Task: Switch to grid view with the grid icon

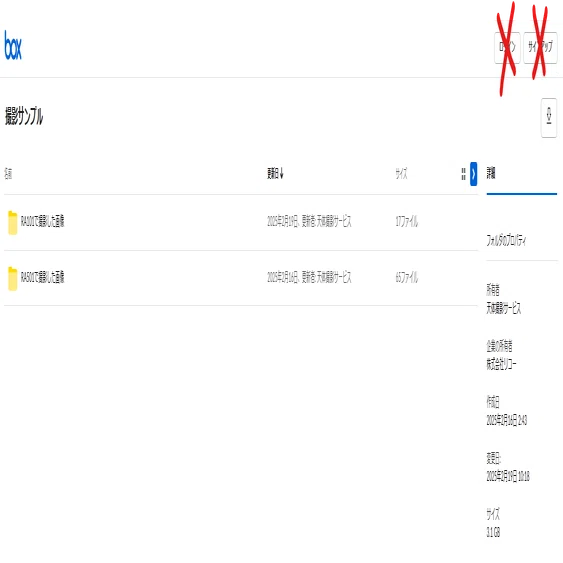Action: [463, 174]
